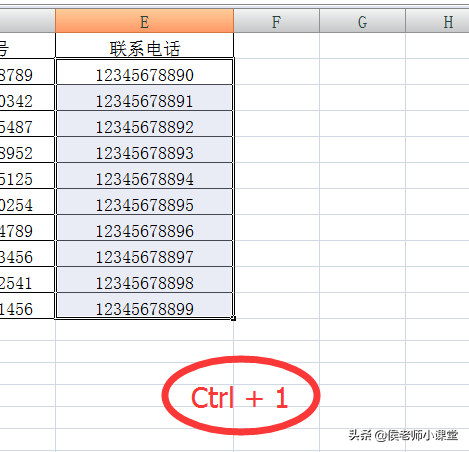Click the cell ending in 5487
The width and height of the screenshot is (469, 452).
pyautogui.click(x=27, y=124)
